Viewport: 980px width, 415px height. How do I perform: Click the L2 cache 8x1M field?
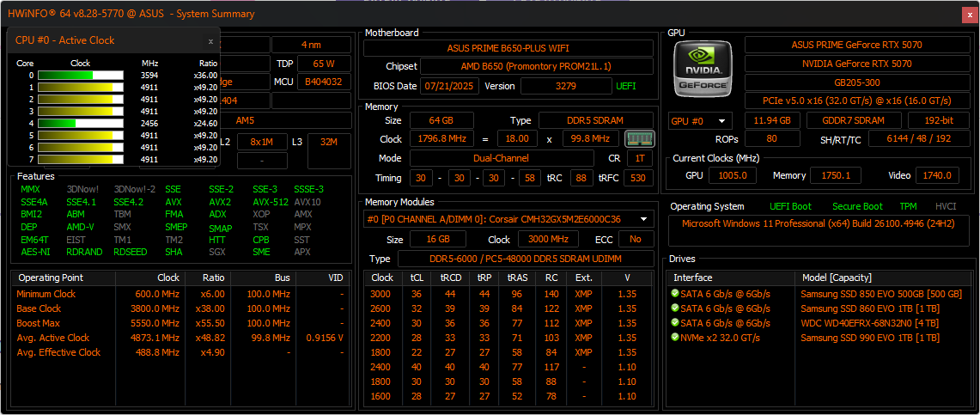click(263, 142)
